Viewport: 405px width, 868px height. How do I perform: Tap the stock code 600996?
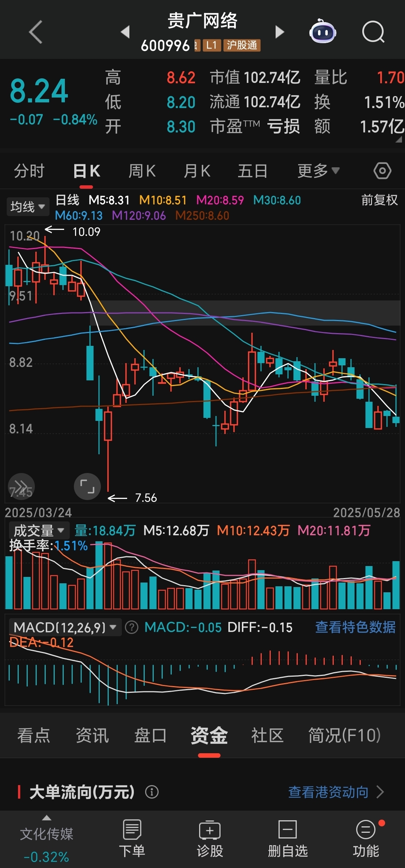165,46
